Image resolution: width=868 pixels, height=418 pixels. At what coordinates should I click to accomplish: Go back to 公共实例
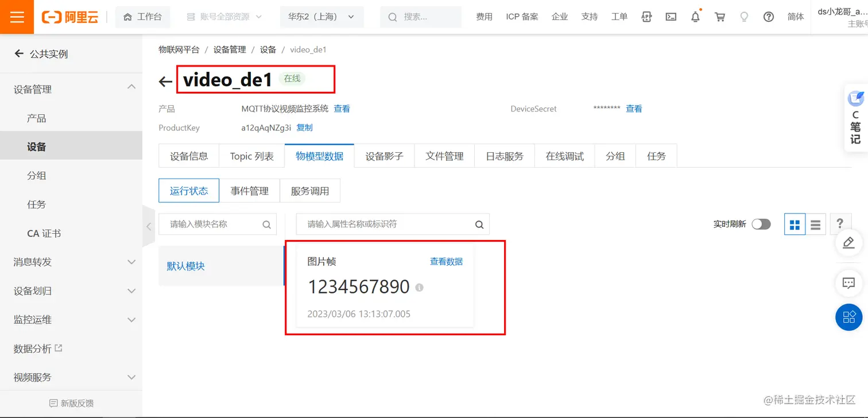click(41, 54)
